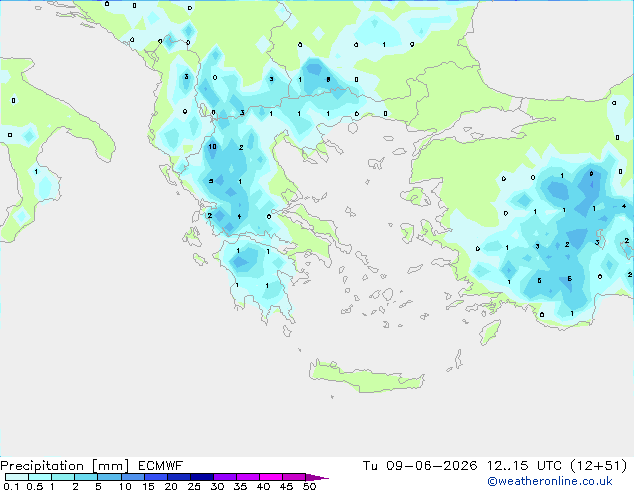Image resolution: width=634 pixels, height=490 pixels.
Task: Select the legend swatch between 2 and 5
Action: [86, 477]
